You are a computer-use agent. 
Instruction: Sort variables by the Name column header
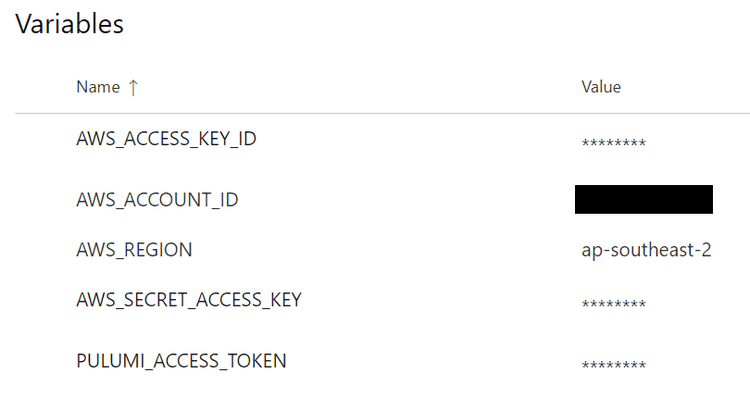tap(98, 87)
